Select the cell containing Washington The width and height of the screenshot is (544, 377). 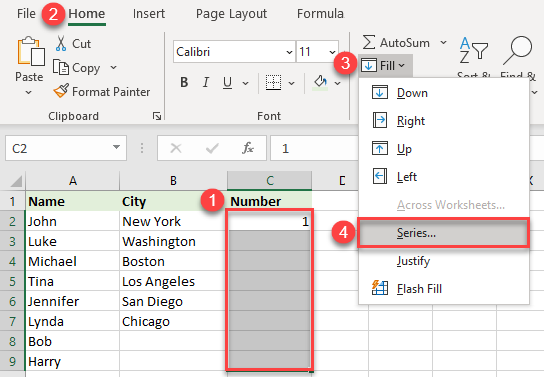[x=173, y=241]
